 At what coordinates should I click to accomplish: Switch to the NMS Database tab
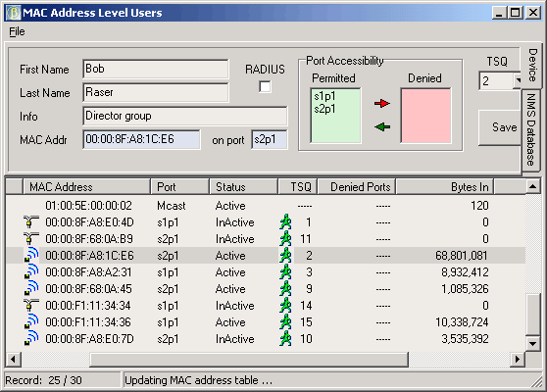click(531, 129)
